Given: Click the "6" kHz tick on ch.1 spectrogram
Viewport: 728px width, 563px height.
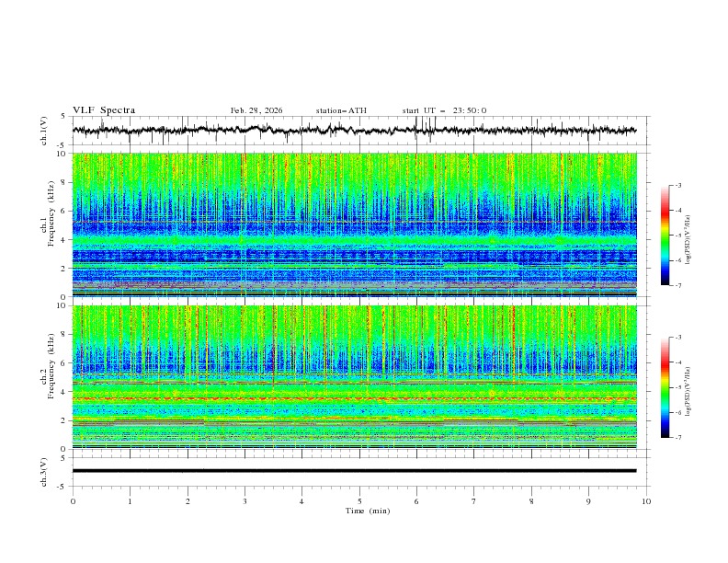Looking at the screenshot, I should (x=64, y=211).
